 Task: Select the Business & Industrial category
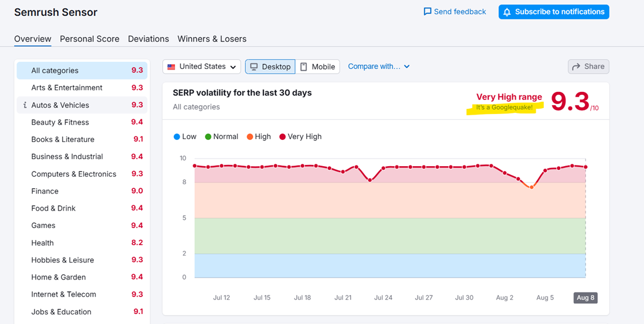82,157
